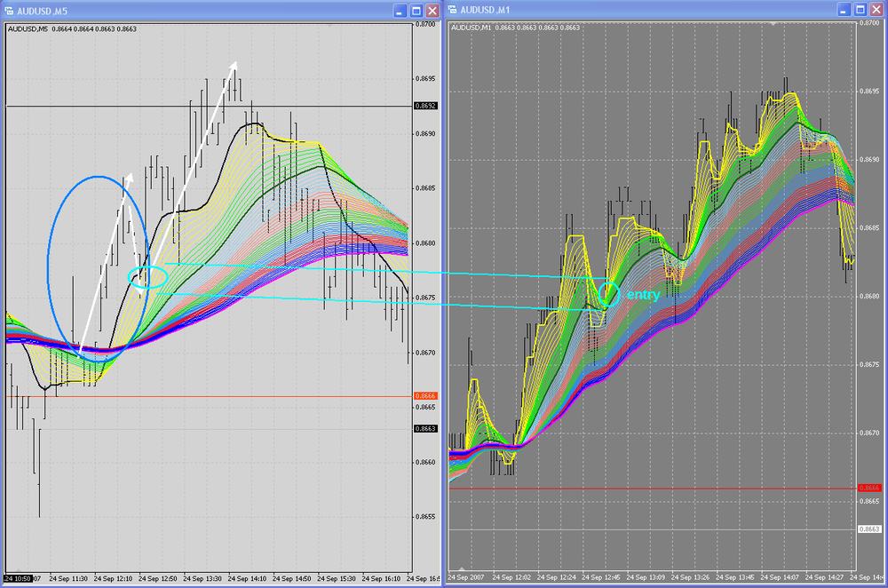888x588 pixels.
Task: Click the 24 Sep 12:02 time label
Action: (x=512, y=577)
